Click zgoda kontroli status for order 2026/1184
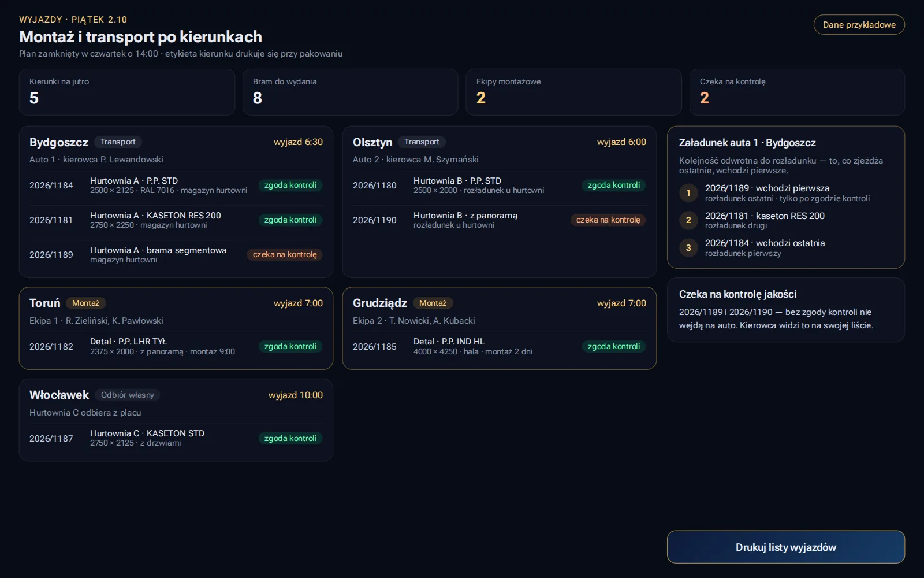The height and width of the screenshot is (578, 924). (290, 185)
